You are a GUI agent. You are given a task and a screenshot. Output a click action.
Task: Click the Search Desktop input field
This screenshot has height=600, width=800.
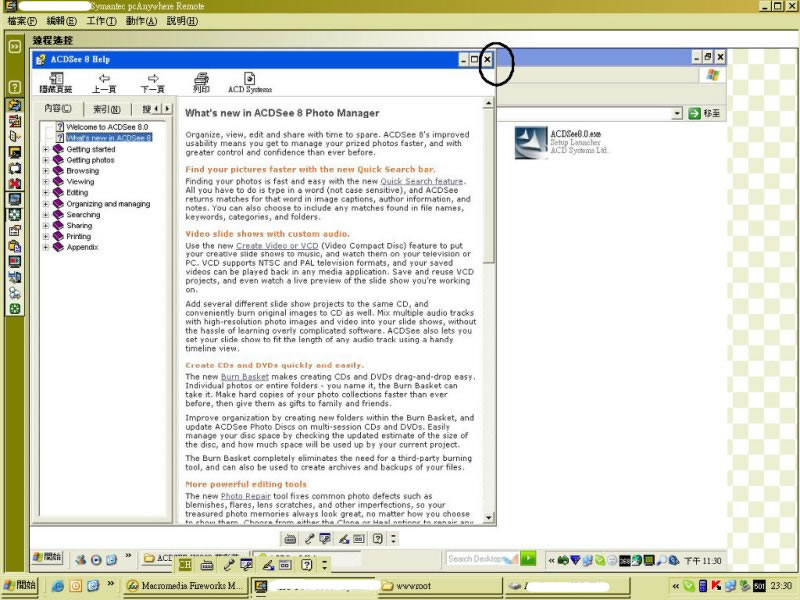[x=482, y=559]
